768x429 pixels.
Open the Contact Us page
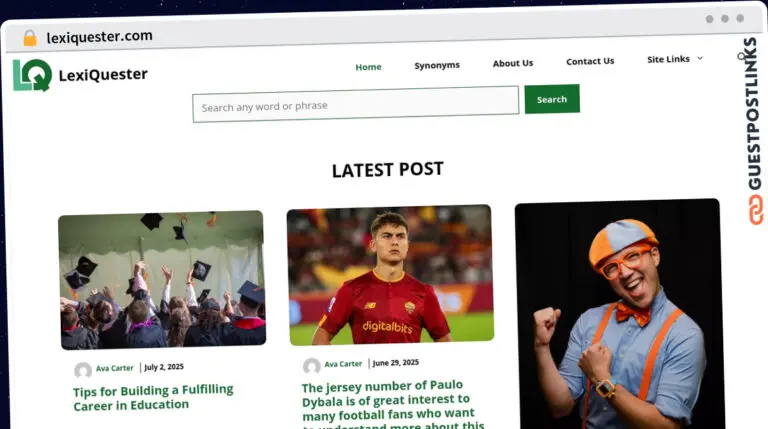(590, 61)
